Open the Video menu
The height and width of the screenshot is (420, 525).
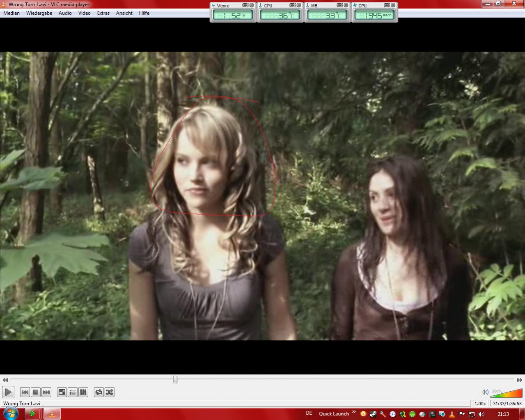tap(84, 13)
